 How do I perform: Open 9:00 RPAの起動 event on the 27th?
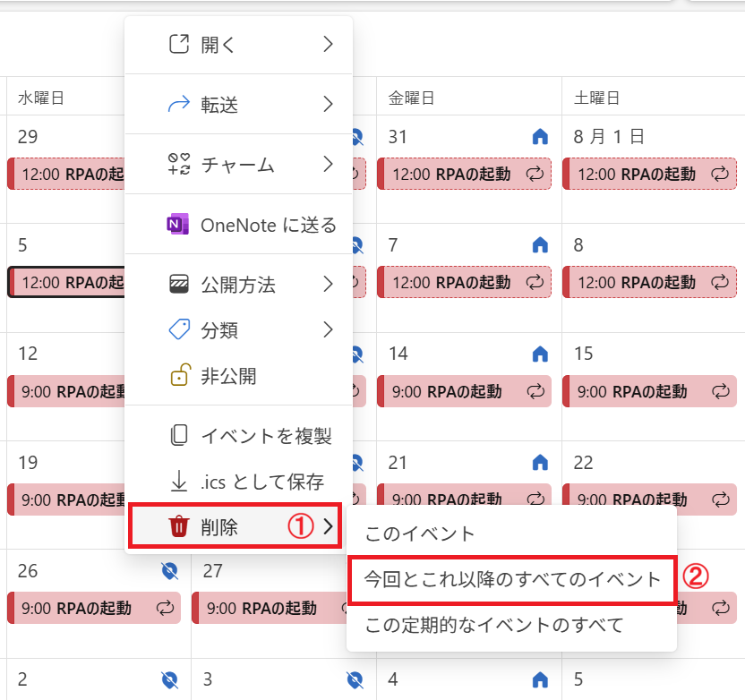pyautogui.click(x=270, y=608)
